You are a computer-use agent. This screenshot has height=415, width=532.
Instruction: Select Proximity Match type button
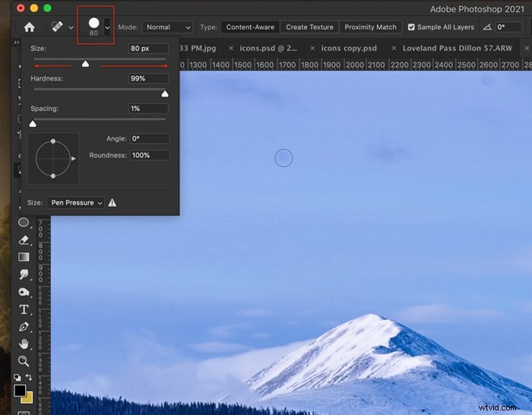pos(371,27)
